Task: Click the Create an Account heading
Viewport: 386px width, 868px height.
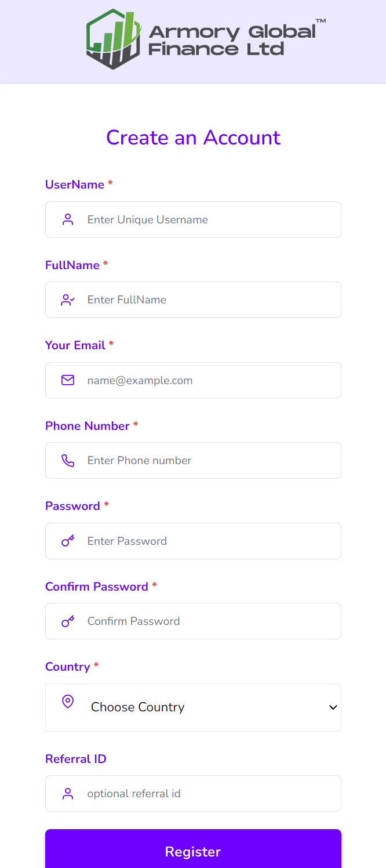Action: click(193, 138)
